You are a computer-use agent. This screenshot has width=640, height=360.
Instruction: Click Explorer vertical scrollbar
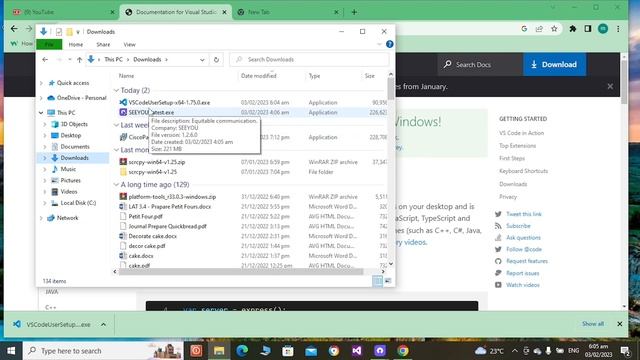pos(391,89)
